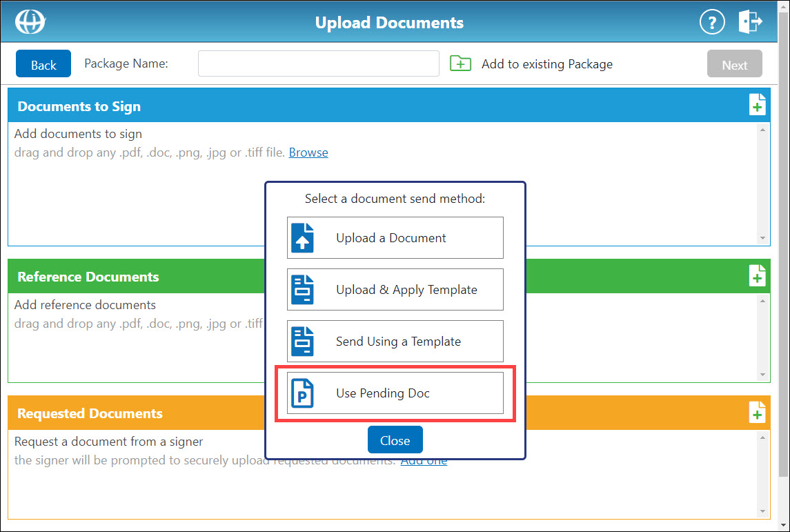Click the P document icon beside Use Pending Doc
790x532 pixels.
coord(302,393)
